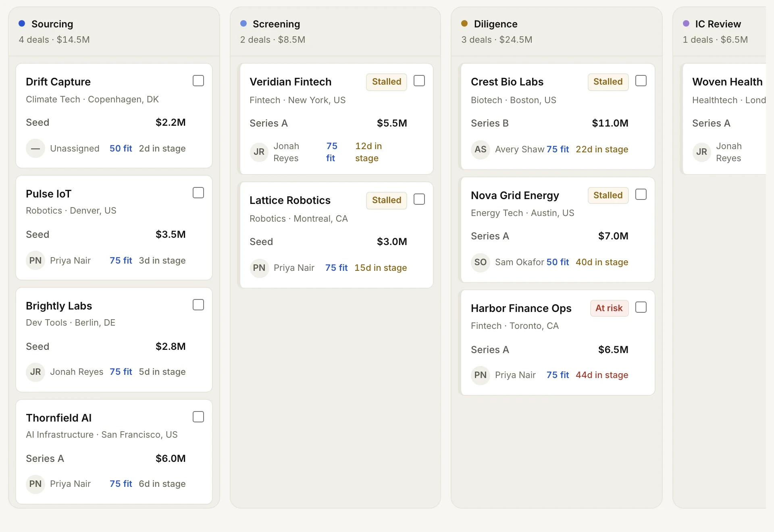This screenshot has height=532, width=774.
Task: Click the Stalled badge on Nova Grid Energy
Action: point(608,195)
